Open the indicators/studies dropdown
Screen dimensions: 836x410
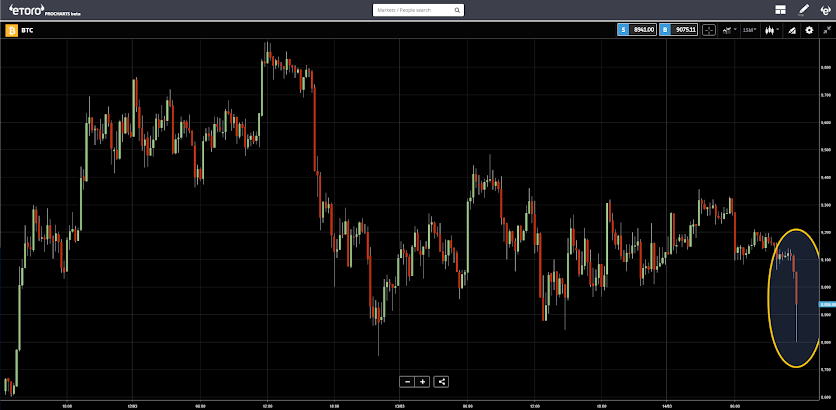pos(729,30)
